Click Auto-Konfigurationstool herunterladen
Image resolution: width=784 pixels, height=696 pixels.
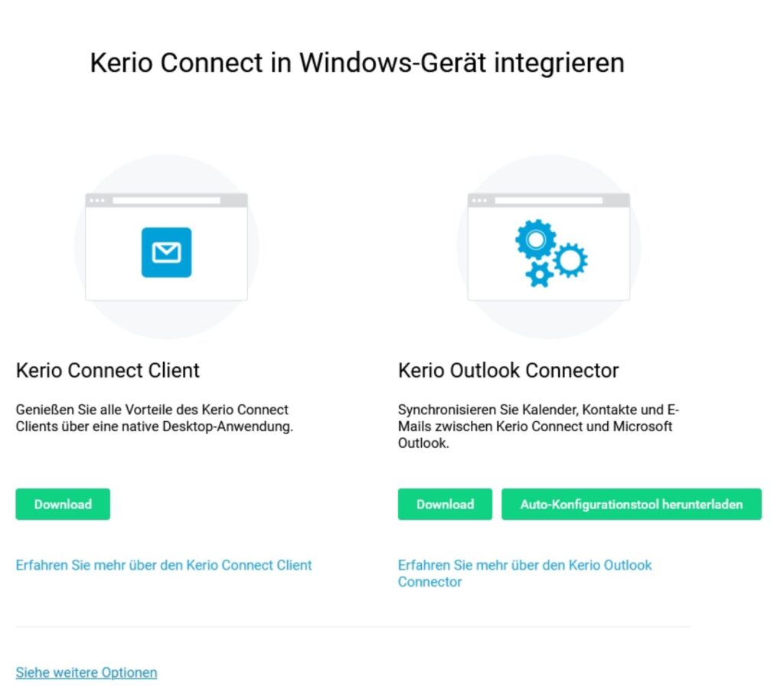click(631, 504)
